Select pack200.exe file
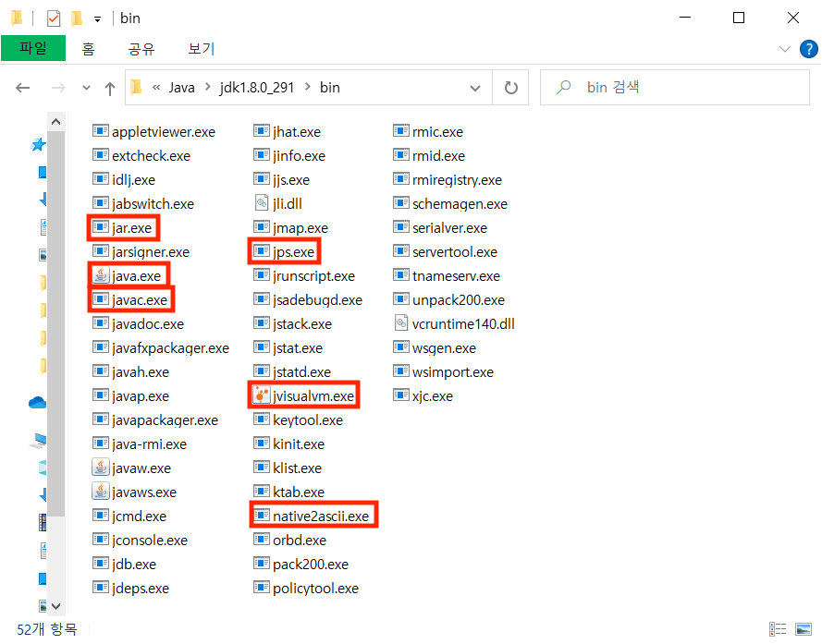This screenshot has width=822, height=644. coord(301,564)
